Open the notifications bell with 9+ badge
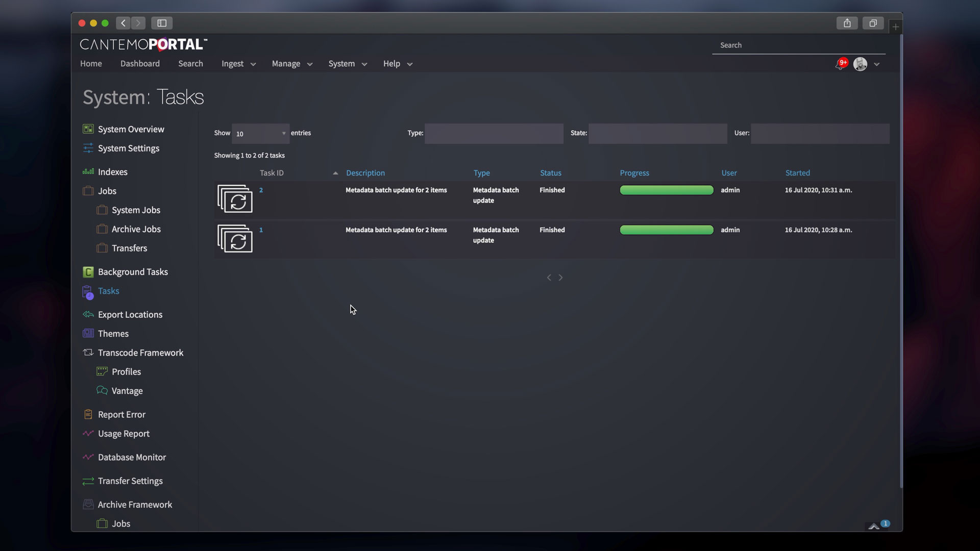This screenshot has width=980, height=551. (840, 64)
